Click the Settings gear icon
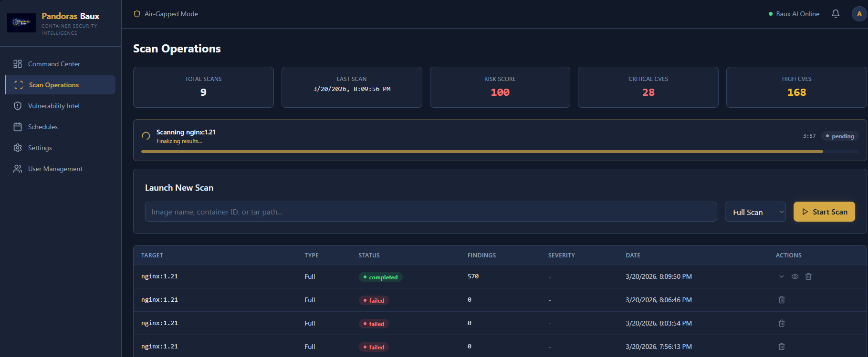Viewport: 868px width, 357px height. [18, 148]
